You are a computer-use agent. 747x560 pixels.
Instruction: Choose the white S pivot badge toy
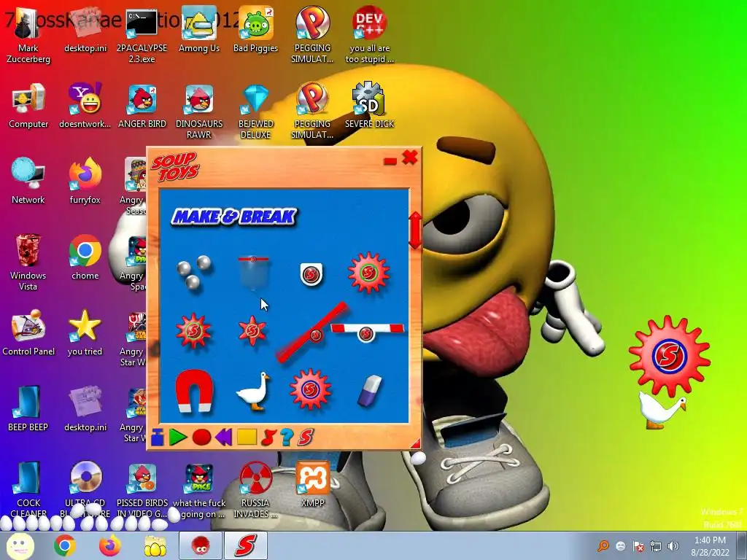(311, 274)
